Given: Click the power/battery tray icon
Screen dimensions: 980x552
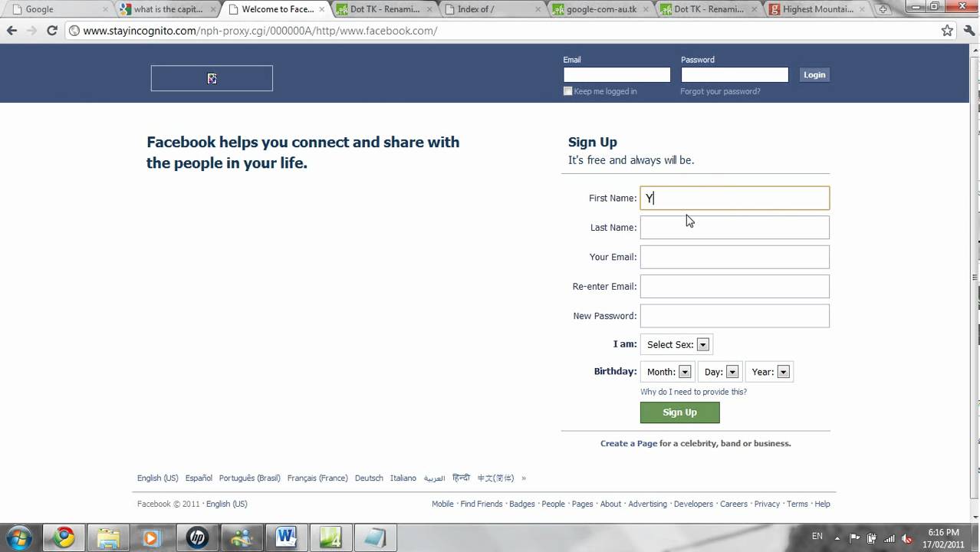Looking at the screenshot, I should 872,537.
